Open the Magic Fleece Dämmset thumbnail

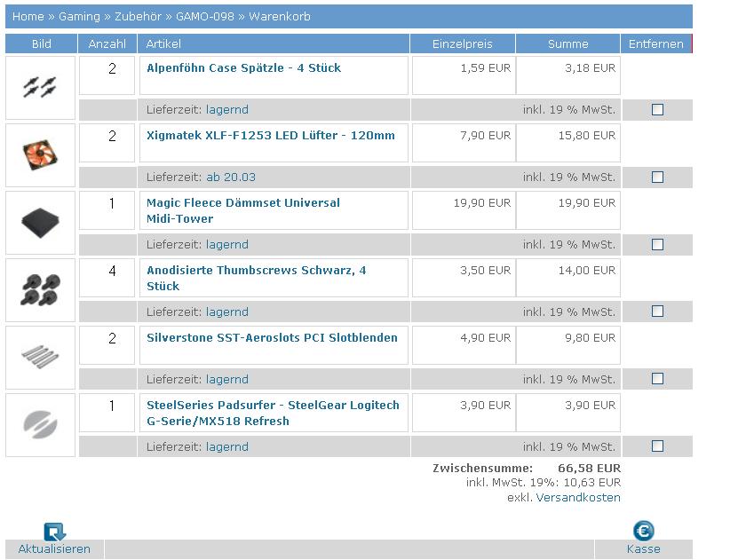[x=41, y=223]
